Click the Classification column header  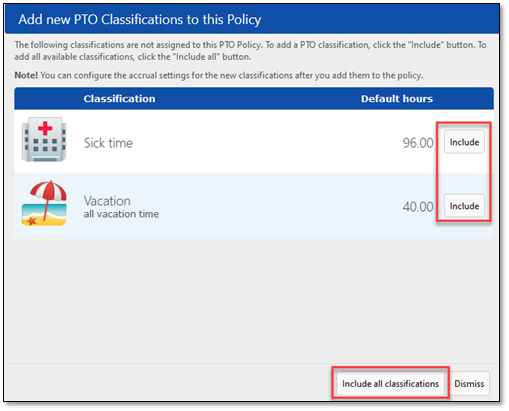click(x=119, y=99)
